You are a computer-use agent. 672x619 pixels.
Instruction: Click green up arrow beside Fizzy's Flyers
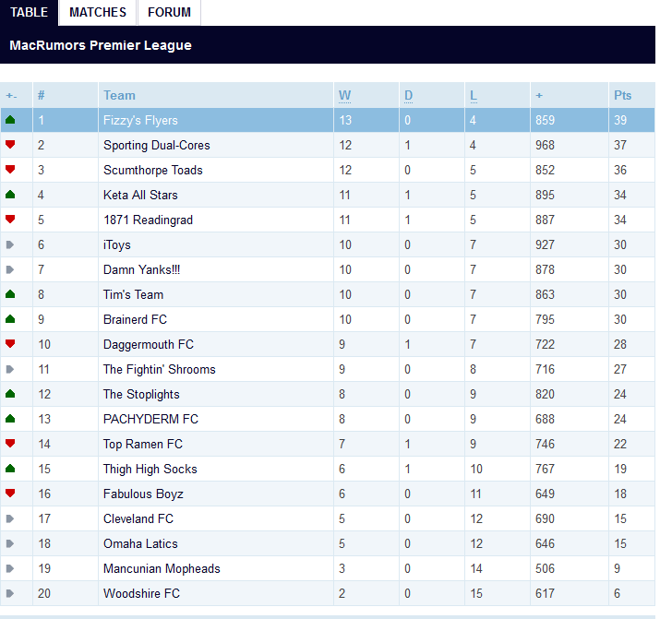coord(10,121)
